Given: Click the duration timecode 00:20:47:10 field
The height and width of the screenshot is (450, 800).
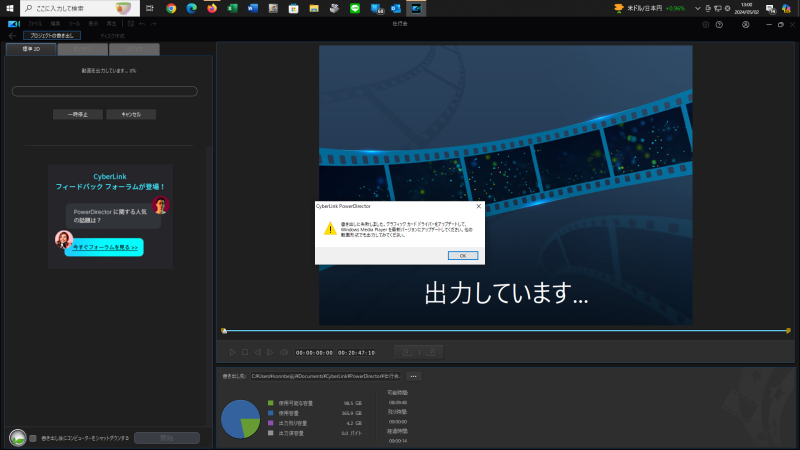Looking at the screenshot, I should coord(356,353).
